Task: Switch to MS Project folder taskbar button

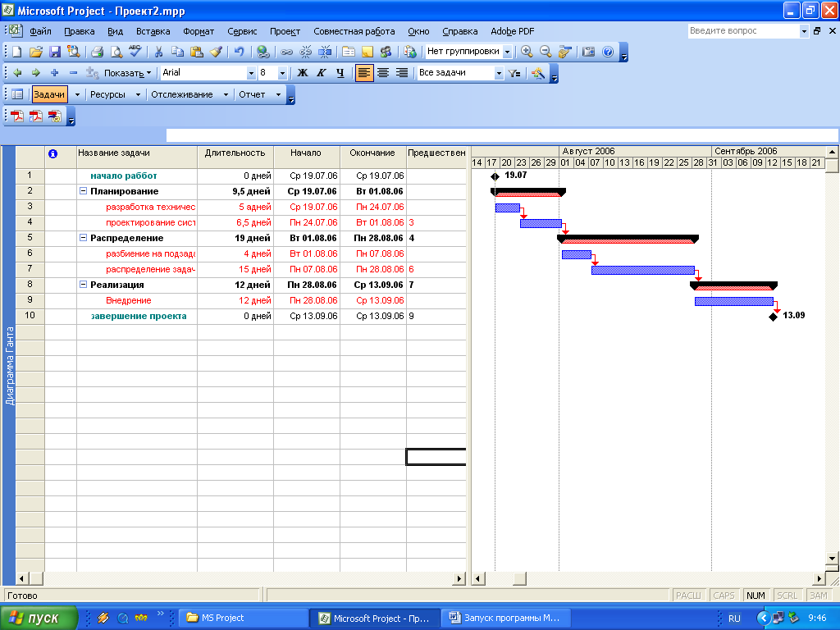Action: point(243,618)
